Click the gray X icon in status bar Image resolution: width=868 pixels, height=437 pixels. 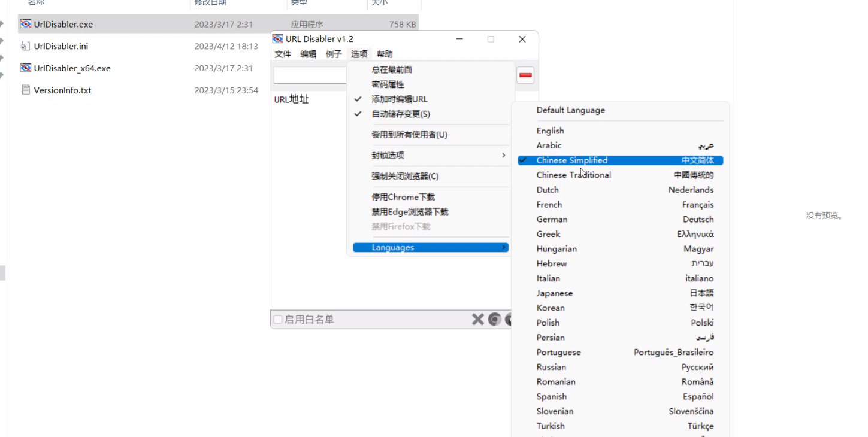click(x=477, y=320)
